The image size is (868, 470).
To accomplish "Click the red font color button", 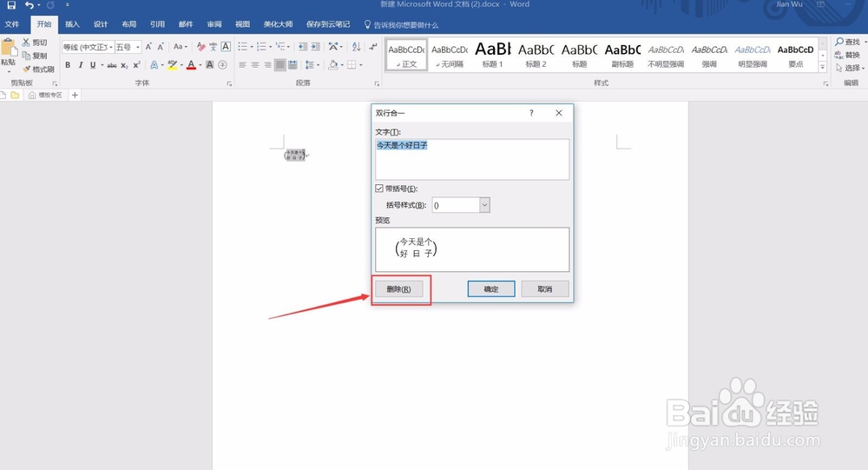I will click(x=191, y=65).
